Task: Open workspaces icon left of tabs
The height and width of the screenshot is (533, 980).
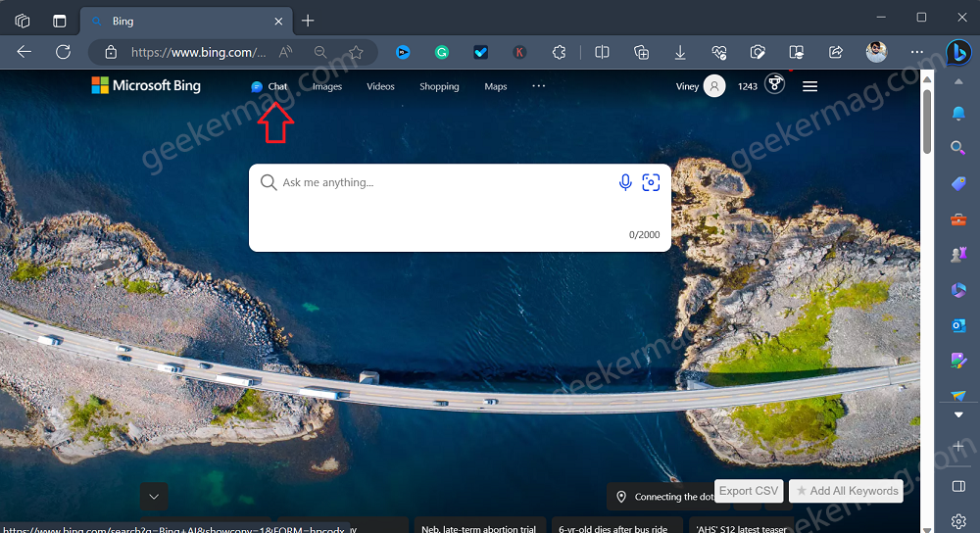Action: coord(23,21)
